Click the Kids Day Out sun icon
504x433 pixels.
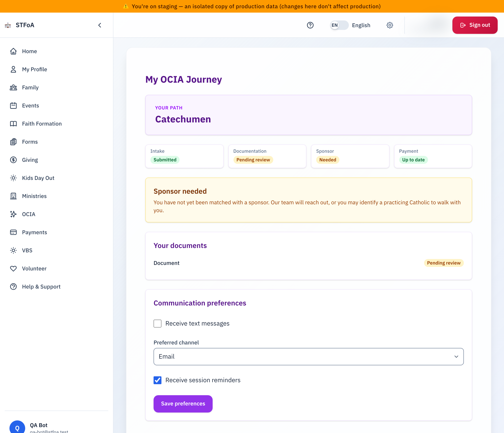point(13,178)
